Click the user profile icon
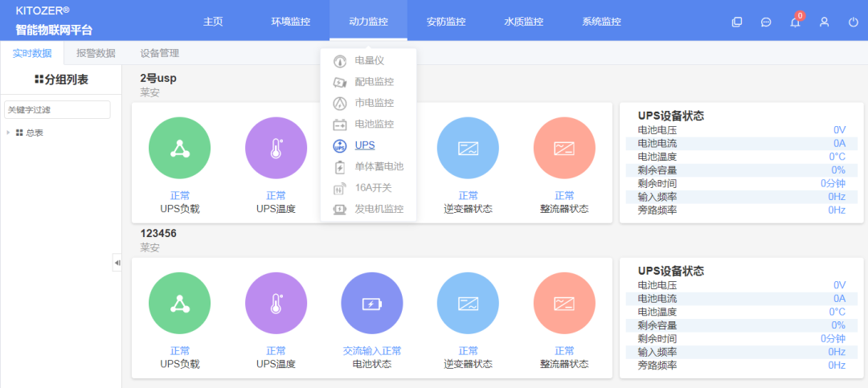The height and width of the screenshot is (388, 868). [824, 22]
